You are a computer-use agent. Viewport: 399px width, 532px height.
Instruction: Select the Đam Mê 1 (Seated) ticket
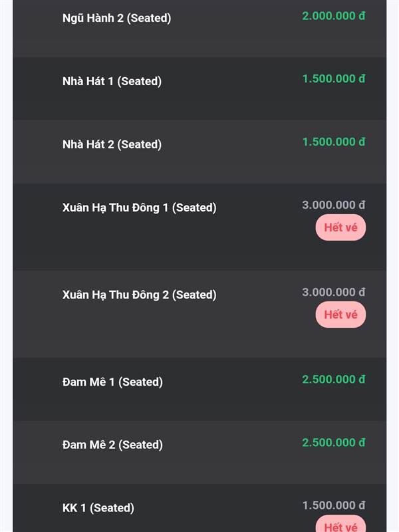[x=199, y=390]
